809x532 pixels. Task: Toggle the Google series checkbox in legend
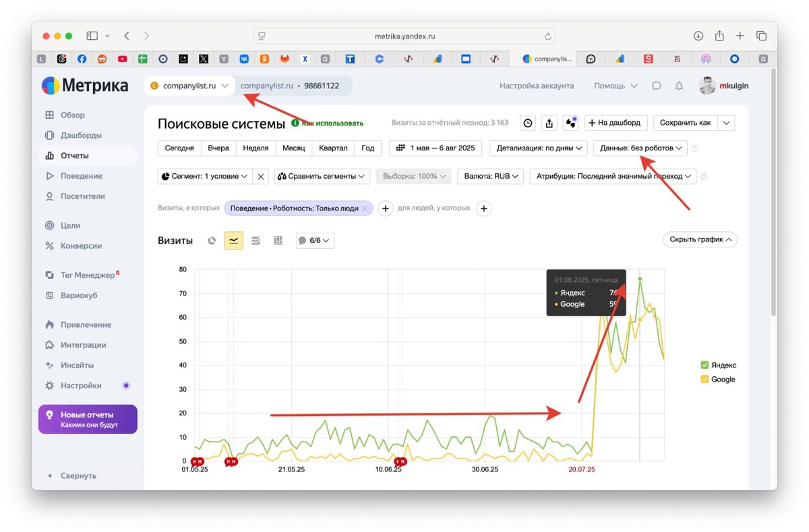(705, 379)
